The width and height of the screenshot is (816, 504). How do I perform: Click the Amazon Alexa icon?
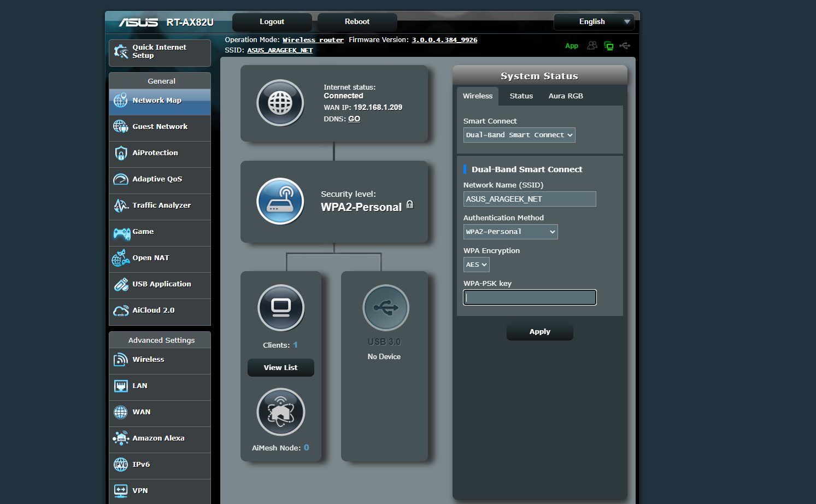120,438
